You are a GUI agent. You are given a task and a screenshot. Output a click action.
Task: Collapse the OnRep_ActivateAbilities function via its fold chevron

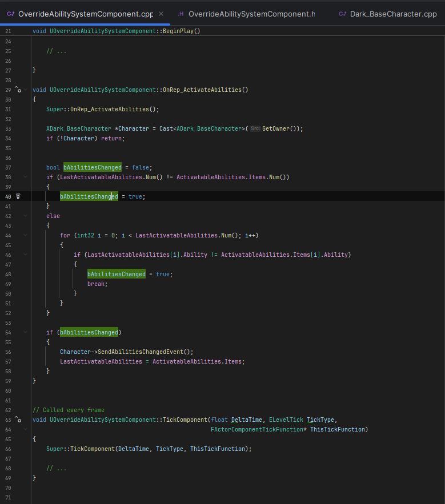click(25, 90)
